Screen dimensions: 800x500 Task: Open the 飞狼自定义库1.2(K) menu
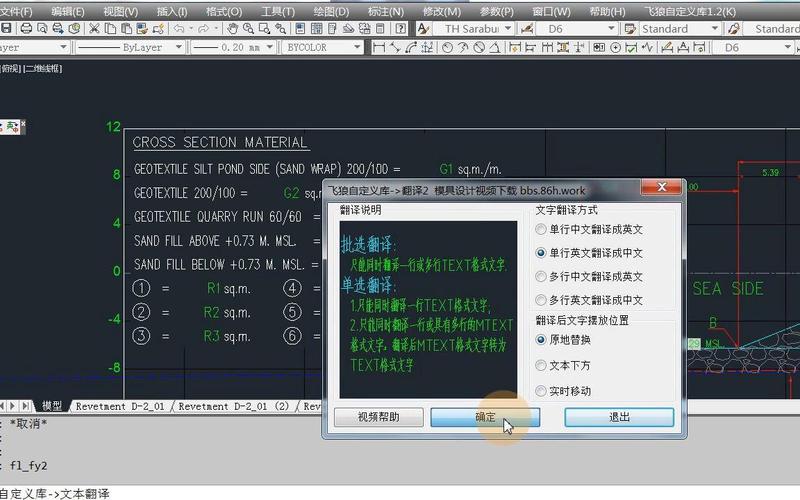tap(690, 11)
